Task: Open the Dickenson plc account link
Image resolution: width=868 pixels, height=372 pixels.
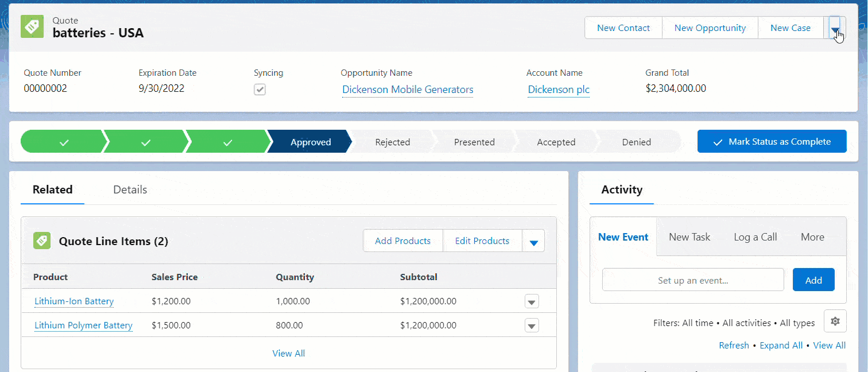Action: tap(557, 90)
